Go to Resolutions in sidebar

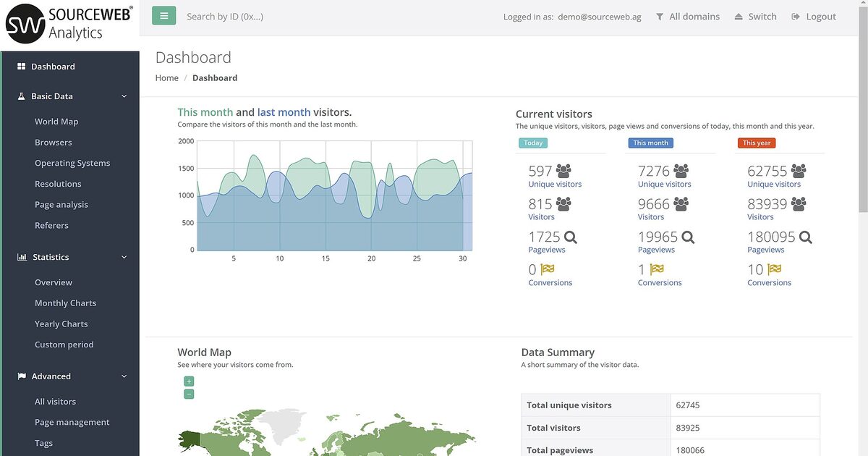pos(58,184)
